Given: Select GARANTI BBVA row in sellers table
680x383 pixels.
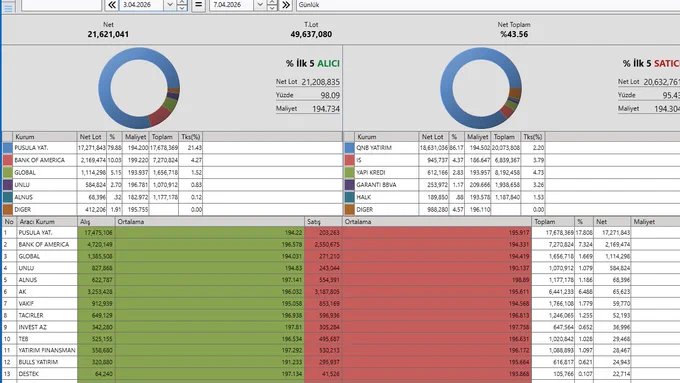Looking at the screenshot, I should (x=512, y=185).
